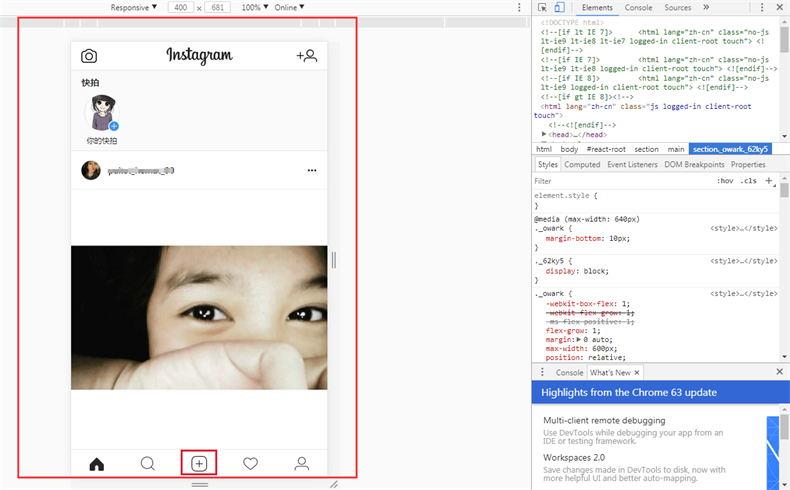This screenshot has height=490, width=790.
Task: Close the What's New tab
Action: tap(637, 373)
